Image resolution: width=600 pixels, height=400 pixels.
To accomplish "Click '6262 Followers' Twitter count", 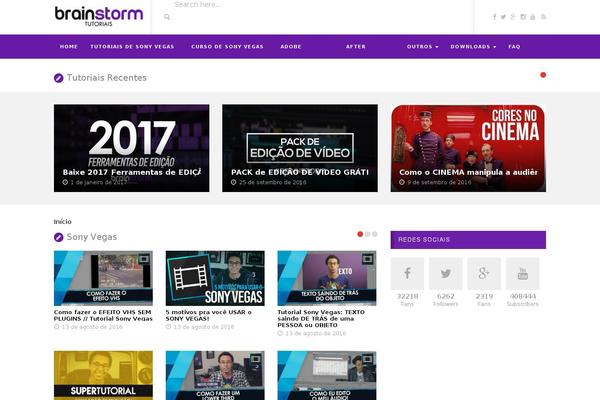I will (x=445, y=299).
